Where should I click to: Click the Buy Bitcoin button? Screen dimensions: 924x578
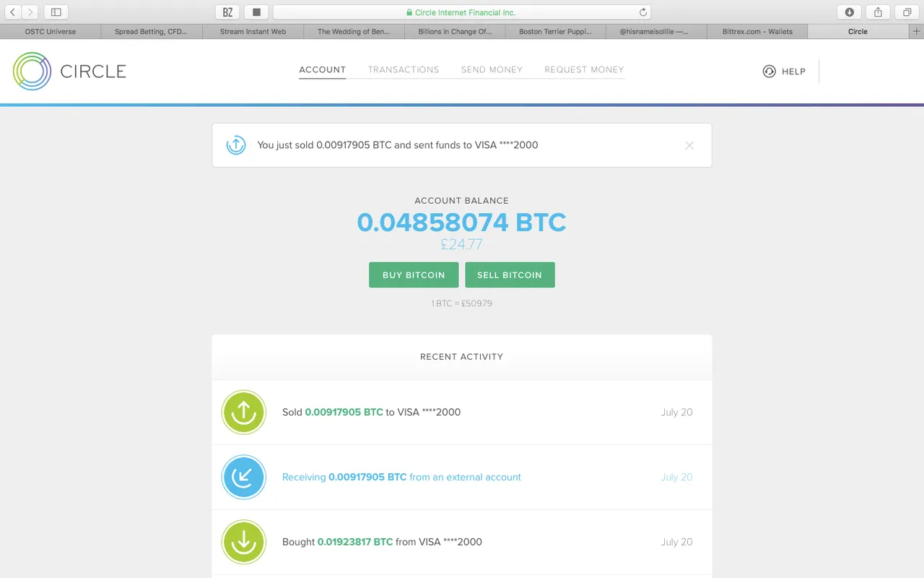[414, 275]
